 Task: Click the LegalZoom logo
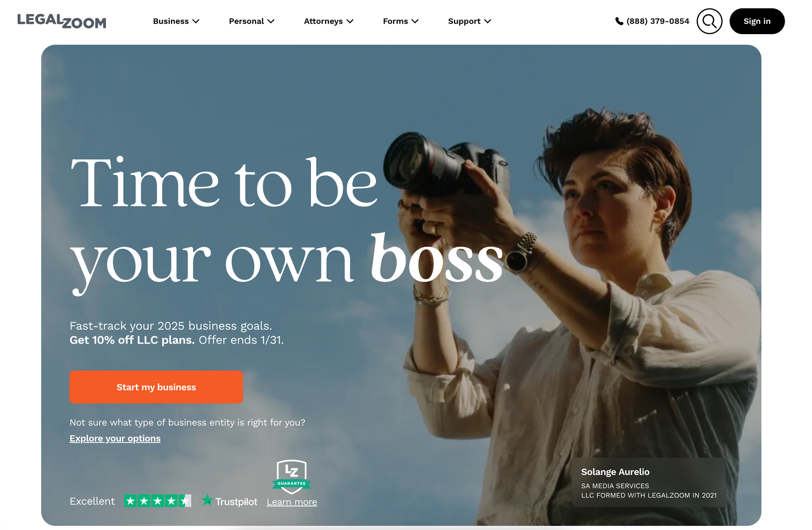pos(62,21)
